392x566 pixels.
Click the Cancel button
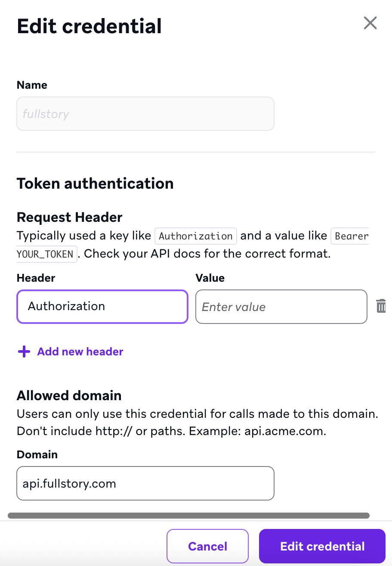(207, 546)
